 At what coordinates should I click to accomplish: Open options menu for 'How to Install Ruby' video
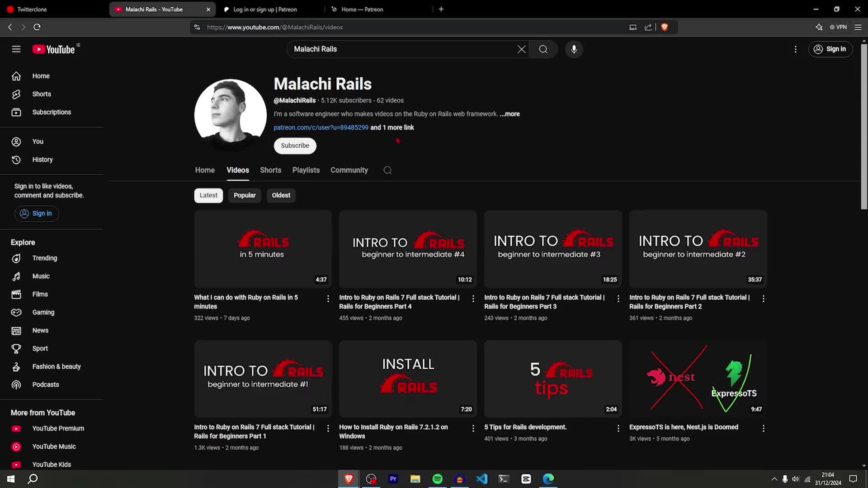pyautogui.click(x=473, y=428)
